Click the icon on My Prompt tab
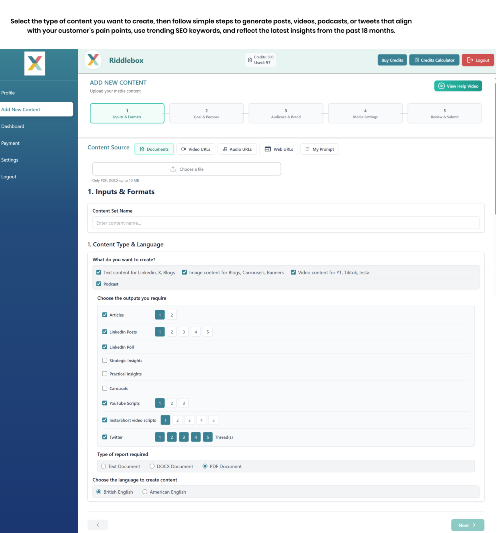Image resolution: width=500 pixels, height=533 pixels. point(307,149)
